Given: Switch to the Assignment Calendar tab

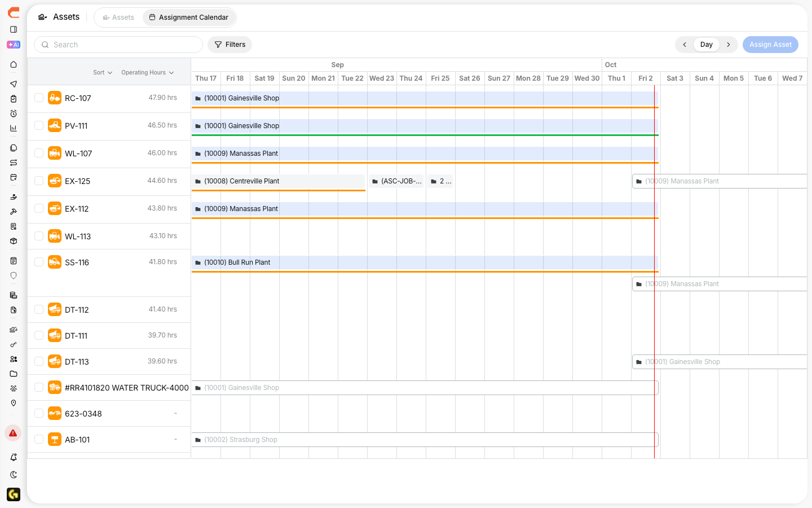Looking at the screenshot, I should [x=189, y=17].
